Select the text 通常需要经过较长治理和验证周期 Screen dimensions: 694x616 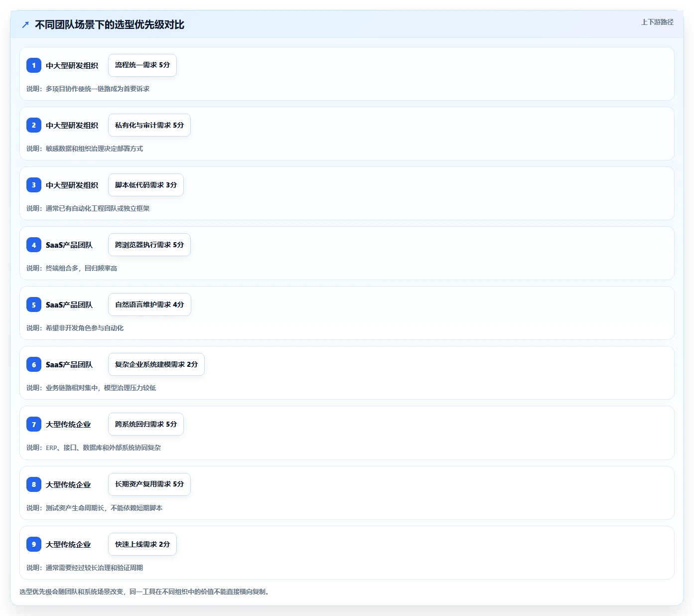pos(94,568)
